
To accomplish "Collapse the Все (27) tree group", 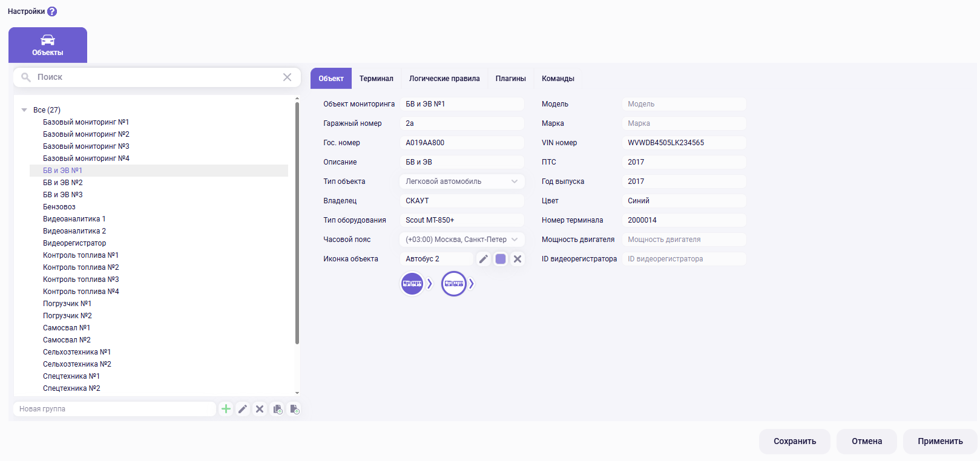I will (x=24, y=110).
